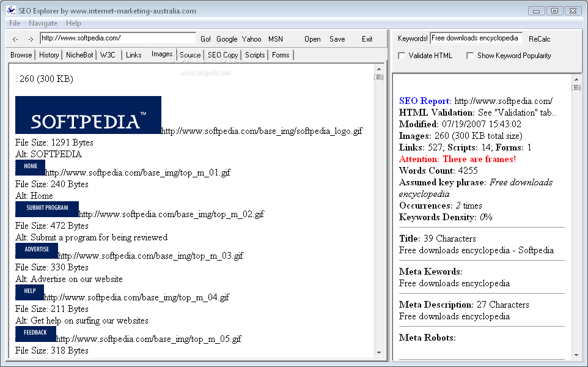Click 'Alt: Submit a program for being reviewed' text
This screenshot has width=588, height=367.
tap(92, 237)
